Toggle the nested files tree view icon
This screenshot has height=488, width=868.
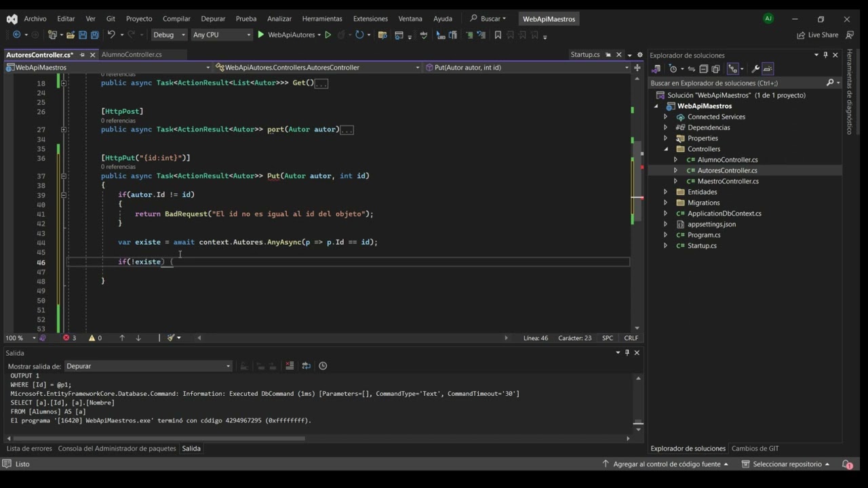[732, 68]
